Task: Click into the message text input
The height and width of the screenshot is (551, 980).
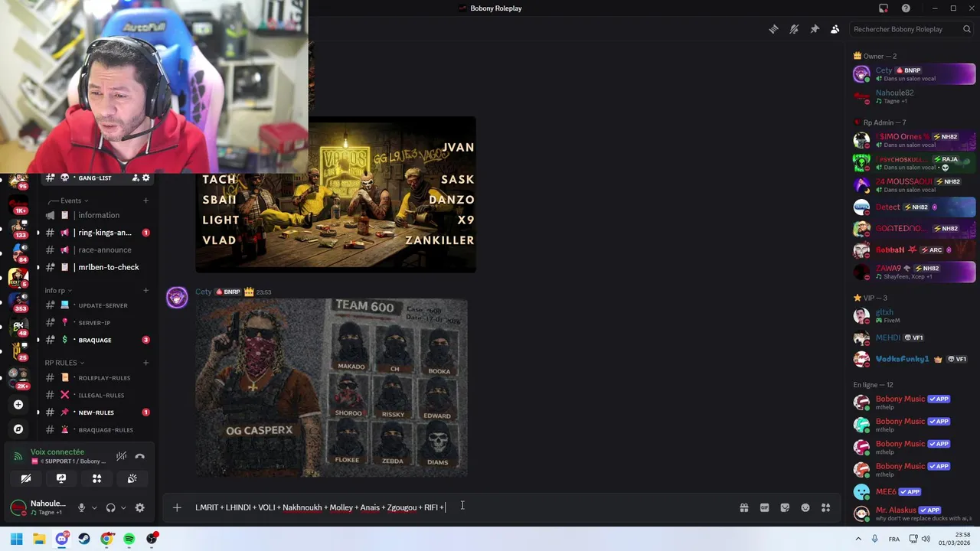Action: [x=459, y=507]
